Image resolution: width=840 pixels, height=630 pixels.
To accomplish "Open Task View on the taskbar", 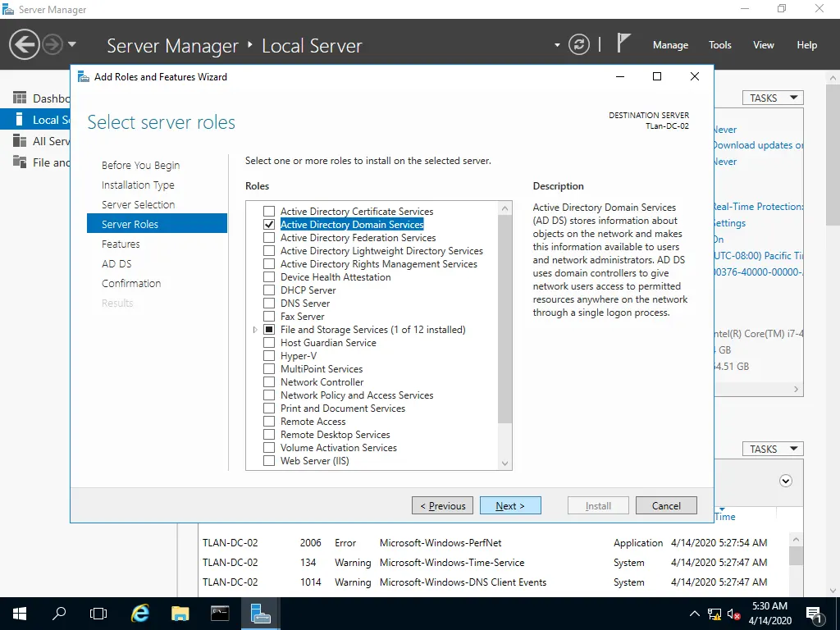I will 98,613.
